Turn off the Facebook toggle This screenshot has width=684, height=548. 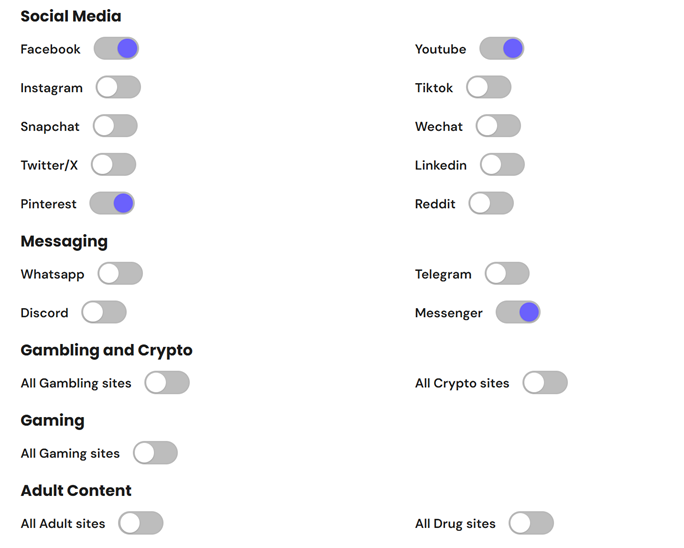116,48
